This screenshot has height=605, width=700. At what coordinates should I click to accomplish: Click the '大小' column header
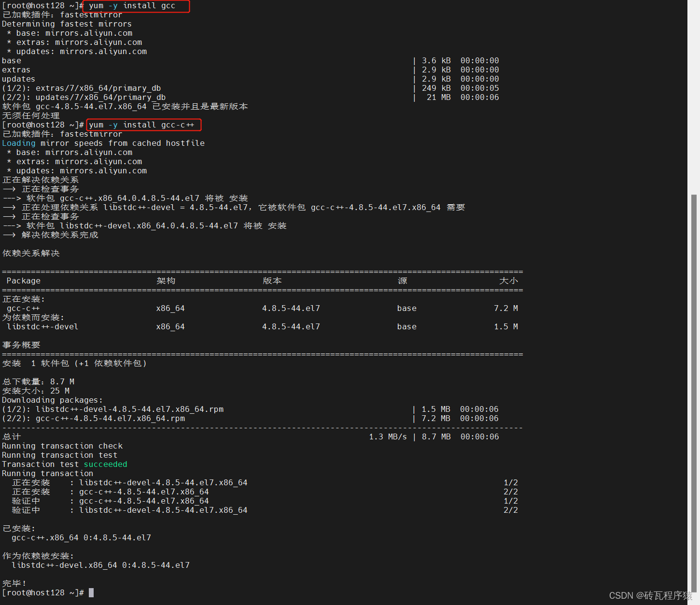[x=509, y=281]
